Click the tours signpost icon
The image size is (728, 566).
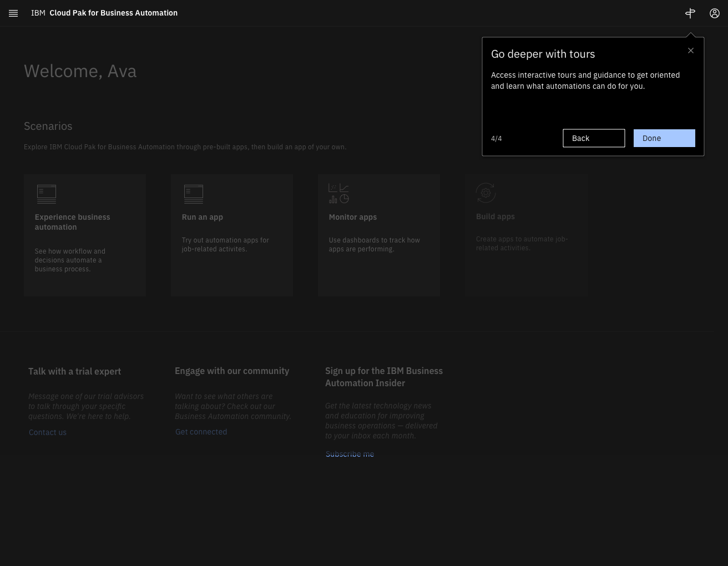690,13
